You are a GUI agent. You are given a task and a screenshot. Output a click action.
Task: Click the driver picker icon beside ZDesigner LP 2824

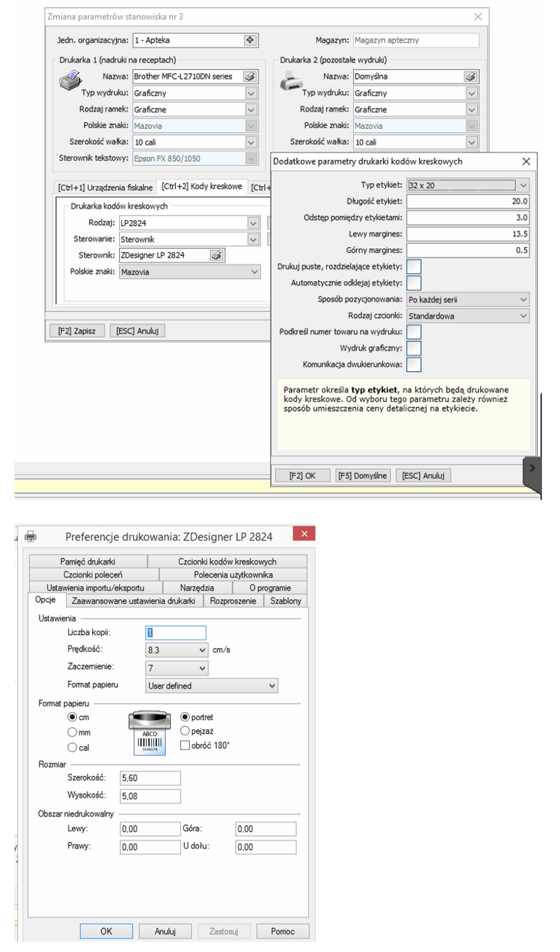(x=217, y=256)
